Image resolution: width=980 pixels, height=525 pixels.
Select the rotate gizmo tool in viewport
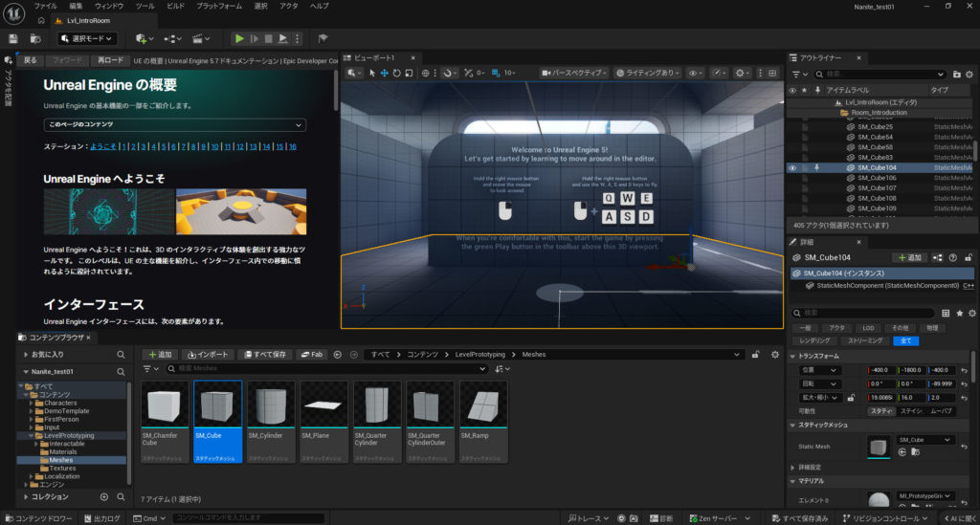[x=397, y=73]
